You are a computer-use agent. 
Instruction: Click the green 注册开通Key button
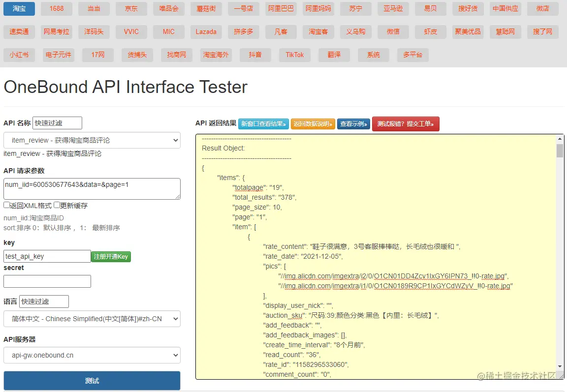click(111, 256)
